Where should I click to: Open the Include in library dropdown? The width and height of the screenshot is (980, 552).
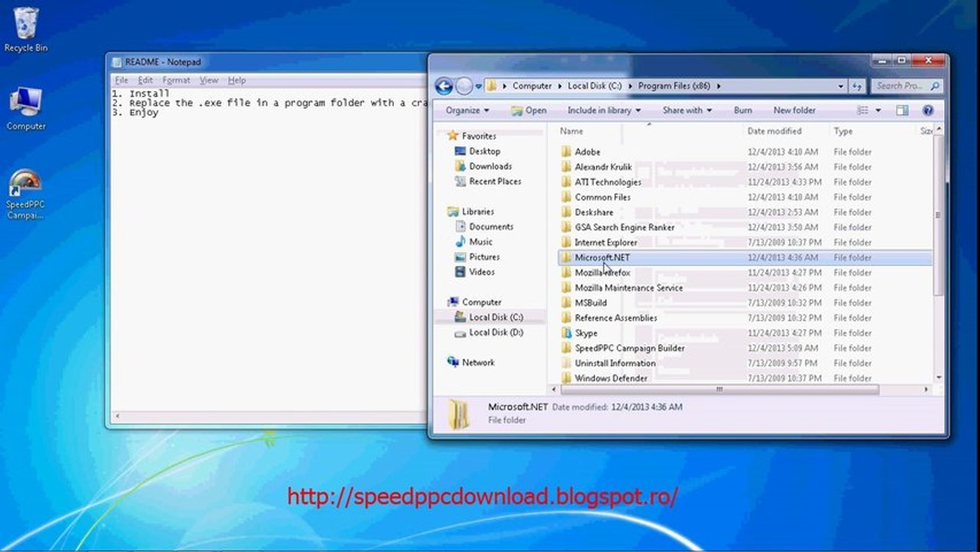tap(604, 110)
